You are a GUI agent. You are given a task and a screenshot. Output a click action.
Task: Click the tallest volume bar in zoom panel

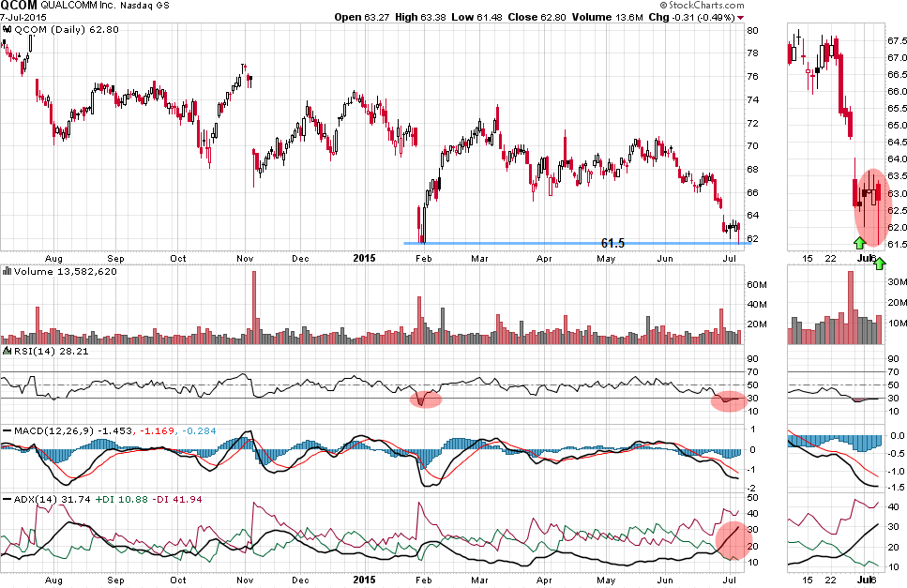tap(851, 308)
